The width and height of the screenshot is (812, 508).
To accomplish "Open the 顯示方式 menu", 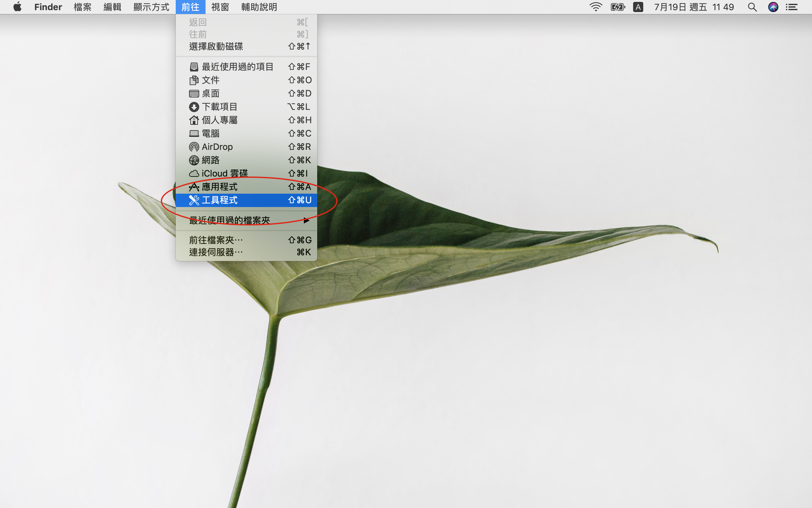I will 151,7.
